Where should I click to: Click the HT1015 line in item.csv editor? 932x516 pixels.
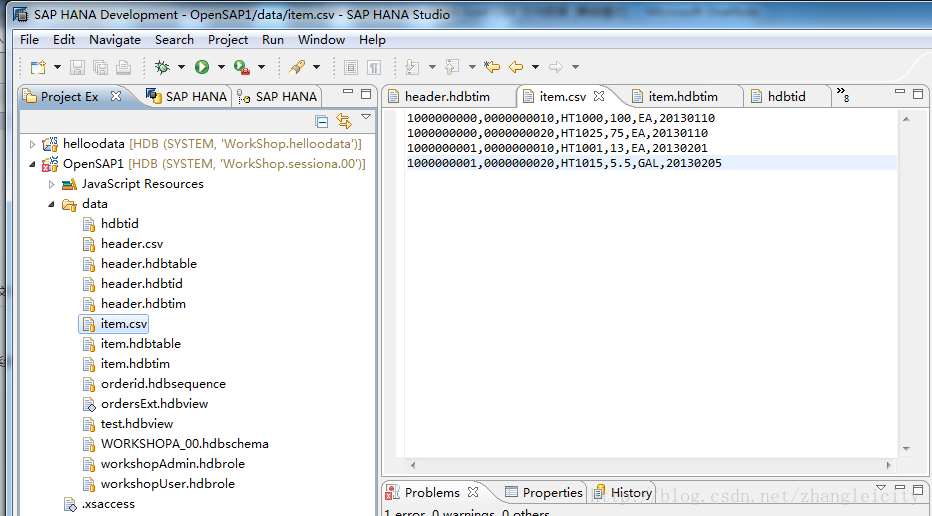[x=651, y=163]
